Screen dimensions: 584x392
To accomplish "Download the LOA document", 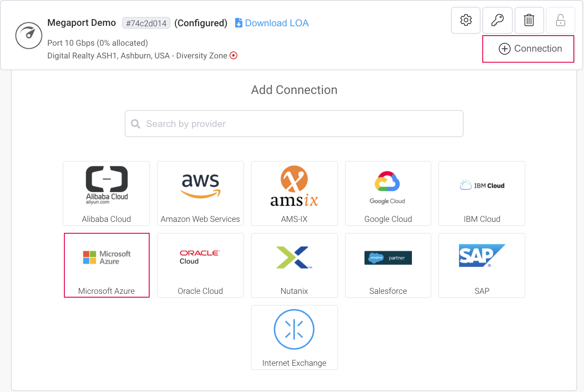I will [x=272, y=23].
